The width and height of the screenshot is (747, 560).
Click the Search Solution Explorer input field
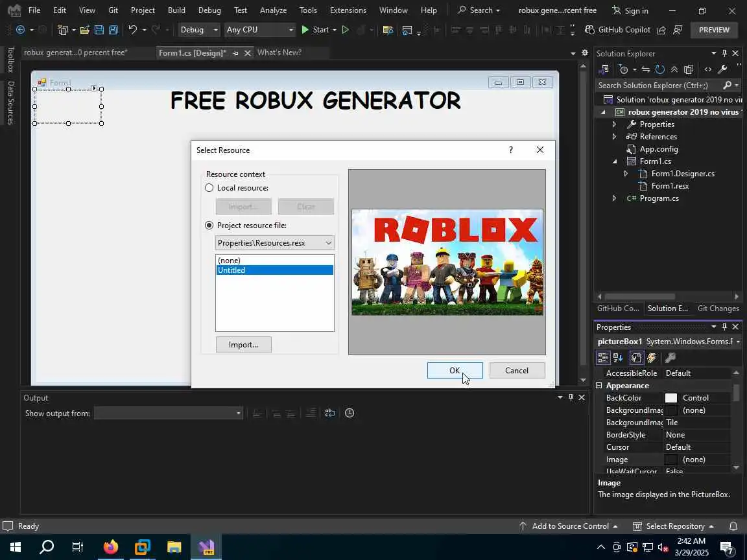tap(659, 86)
